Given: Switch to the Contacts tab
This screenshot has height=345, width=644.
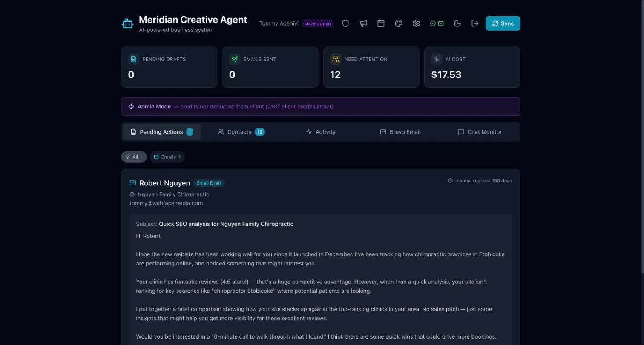Looking at the screenshot, I should pos(241,132).
